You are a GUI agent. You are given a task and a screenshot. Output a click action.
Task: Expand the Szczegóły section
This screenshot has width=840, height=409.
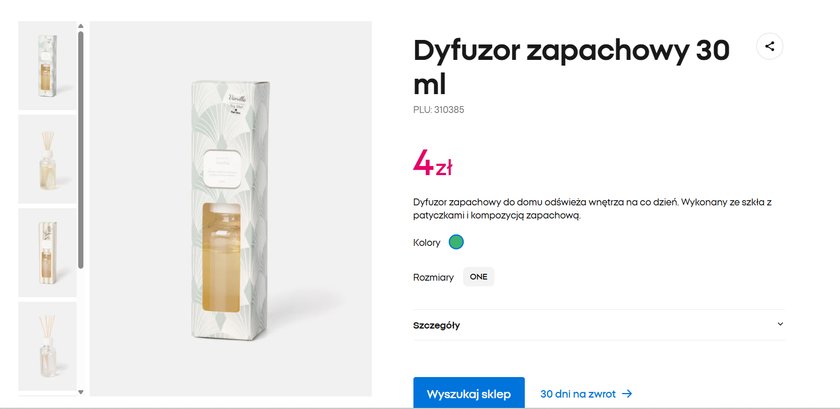436,325
